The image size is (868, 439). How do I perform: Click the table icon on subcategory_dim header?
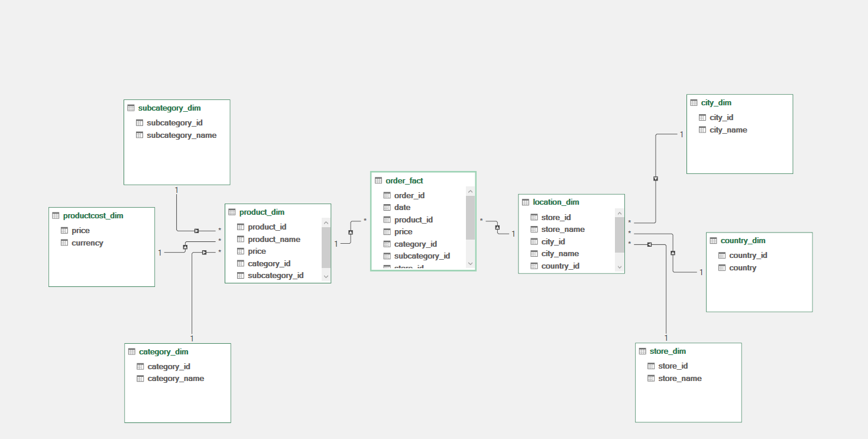(x=131, y=108)
